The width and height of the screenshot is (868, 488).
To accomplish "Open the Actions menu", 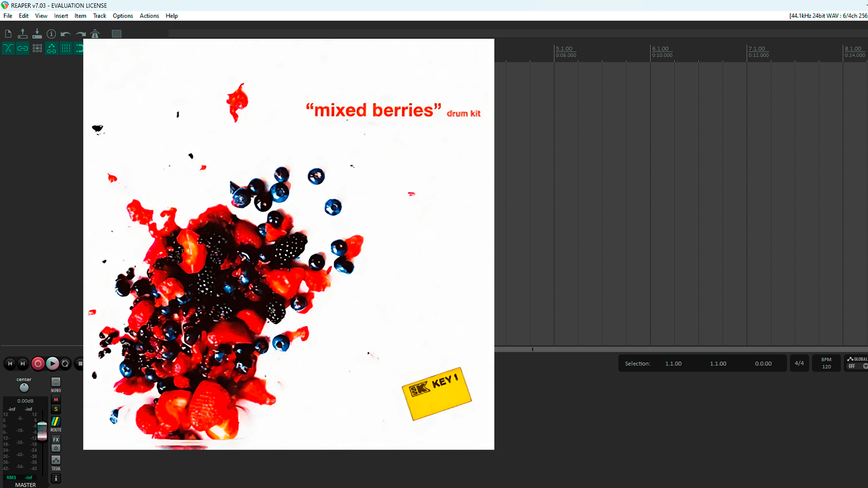I will click(149, 16).
